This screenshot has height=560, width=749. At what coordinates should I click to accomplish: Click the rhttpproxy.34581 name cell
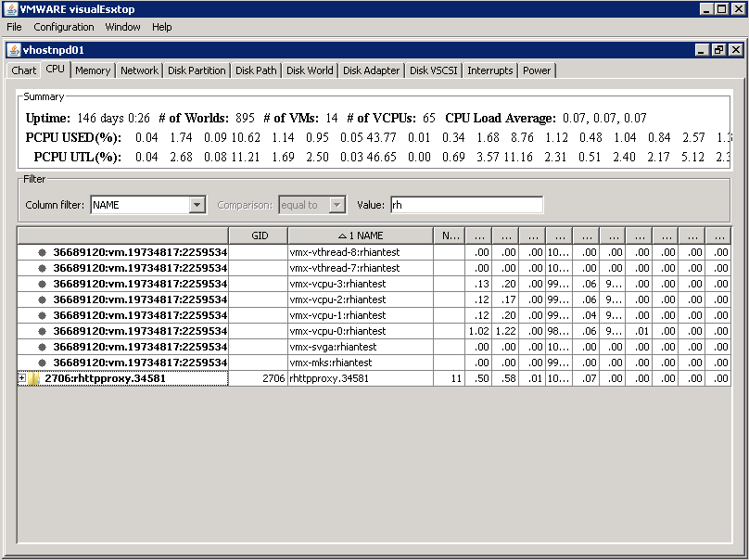361,378
